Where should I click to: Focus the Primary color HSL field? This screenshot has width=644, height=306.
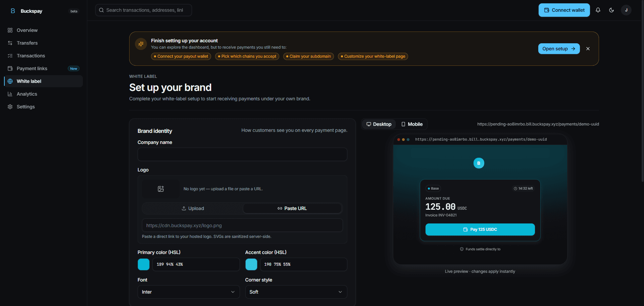(196, 264)
